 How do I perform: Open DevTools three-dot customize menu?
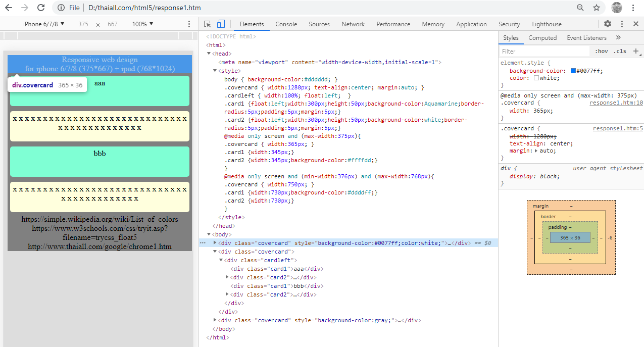coord(622,24)
